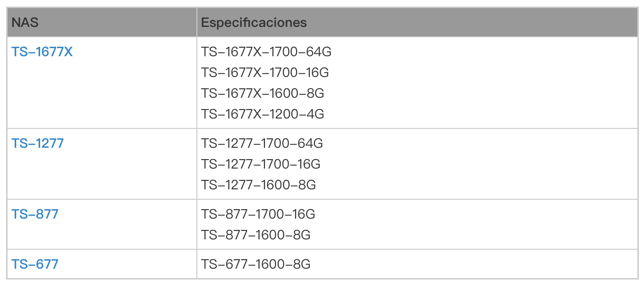Click the TS-1677X-1600-8G entry

(263, 93)
